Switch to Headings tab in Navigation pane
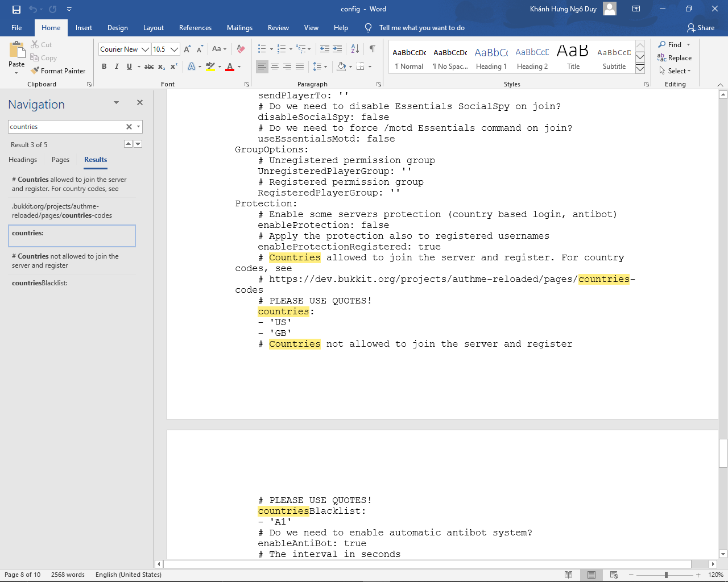Image resolution: width=728 pixels, height=582 pixels. click(x=23, y=160)
